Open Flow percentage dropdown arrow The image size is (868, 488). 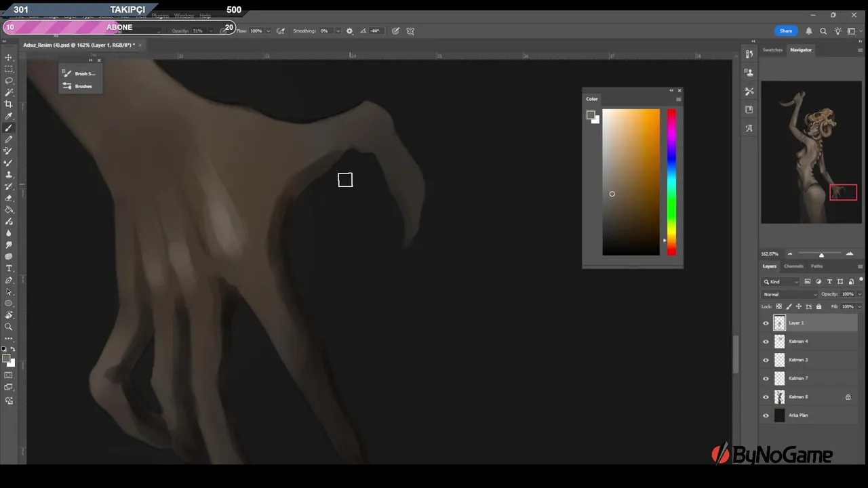[x=269, y=30]
